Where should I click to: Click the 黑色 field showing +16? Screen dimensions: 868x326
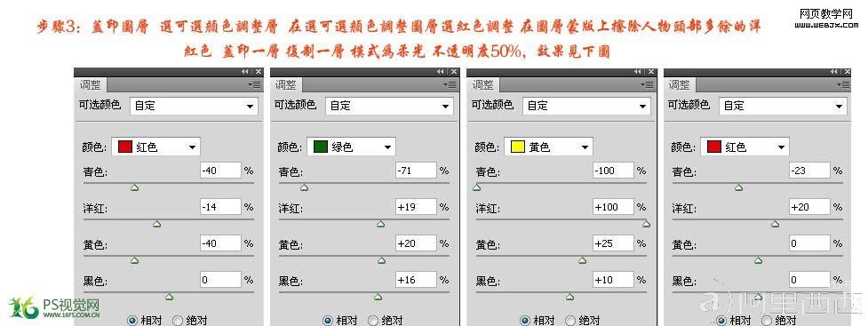pyautogui.click(x=417, y=280)
